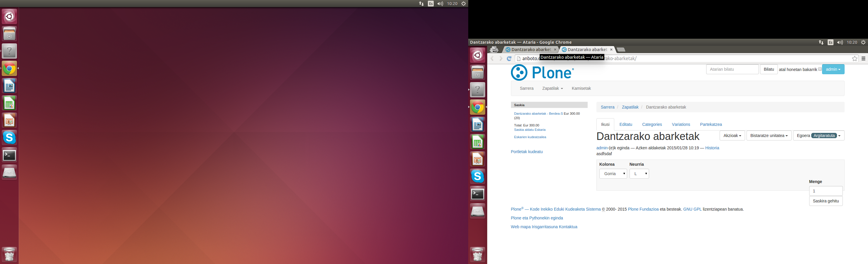Tick the 'atal honetan bakarrik' checkbox
Image resolution: width=868 pixels, height=264 pixels.
(x=820, y=69)
